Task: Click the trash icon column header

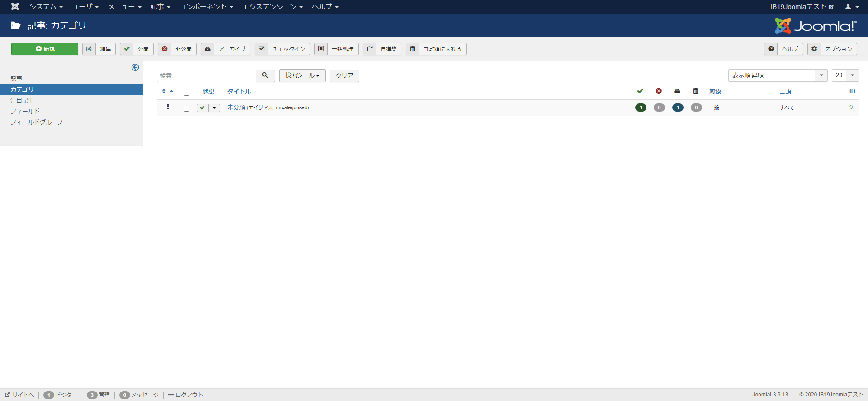Action: [x=696, y=91]
